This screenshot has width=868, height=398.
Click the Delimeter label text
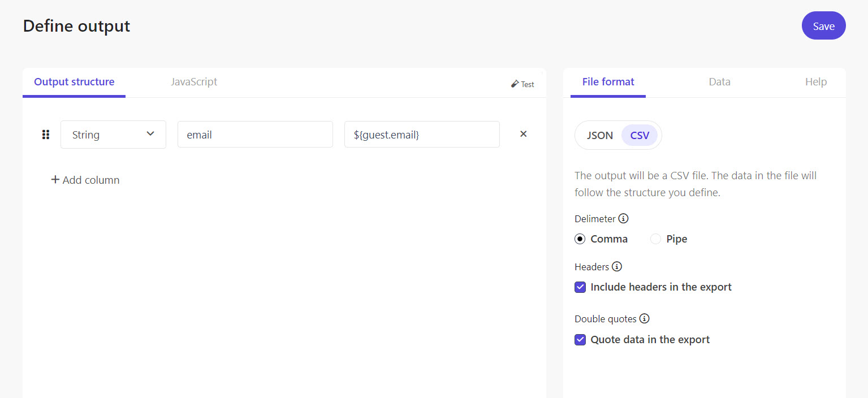(x=595, y=219)
